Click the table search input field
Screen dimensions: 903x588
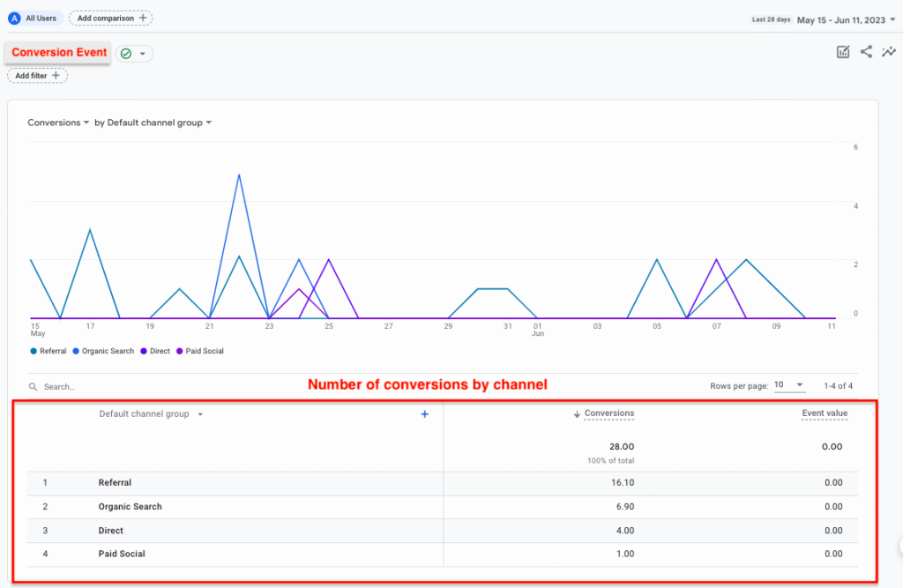(132, 386)
